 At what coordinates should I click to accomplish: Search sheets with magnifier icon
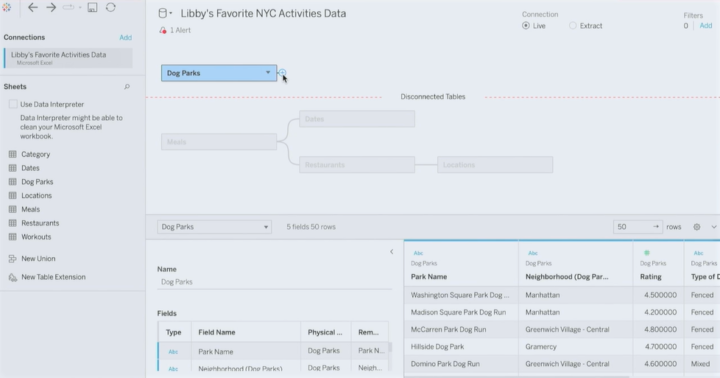point(127,87)
